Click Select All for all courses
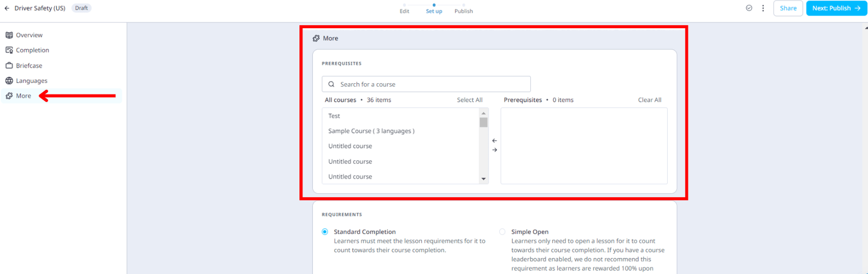The width and height of the screenshot is (868, 274). (469, 100)
